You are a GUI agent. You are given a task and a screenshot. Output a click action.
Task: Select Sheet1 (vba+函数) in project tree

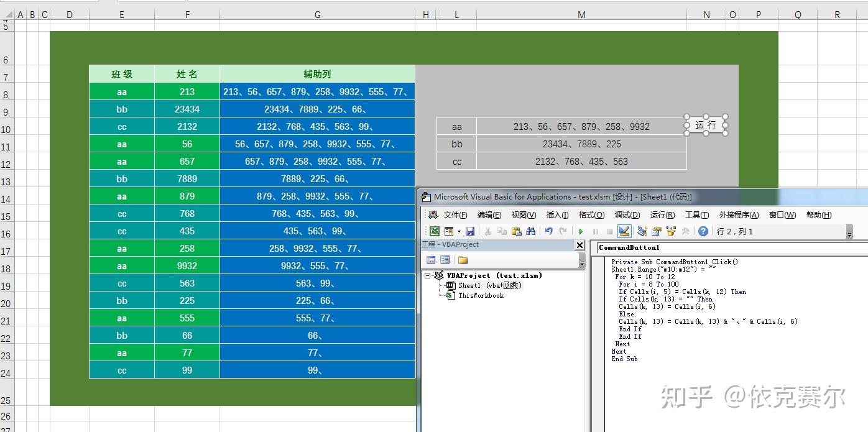click(490, 285)
